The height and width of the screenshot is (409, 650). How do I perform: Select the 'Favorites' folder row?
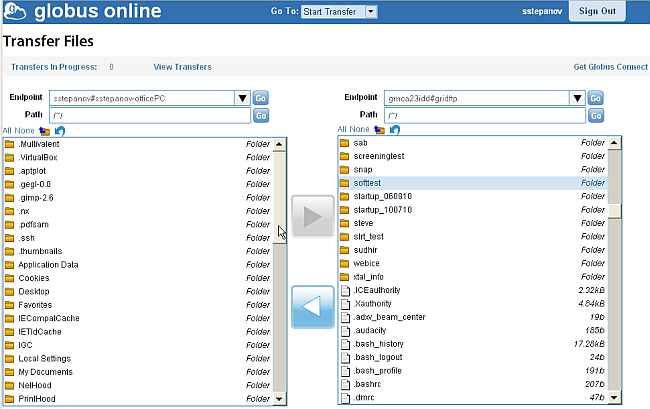(138, 305)
